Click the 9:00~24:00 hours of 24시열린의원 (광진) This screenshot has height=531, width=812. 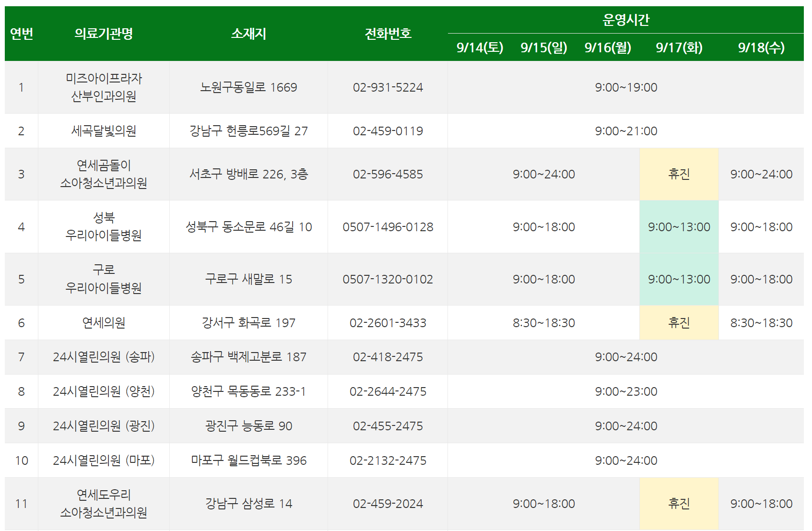[627, 425]
